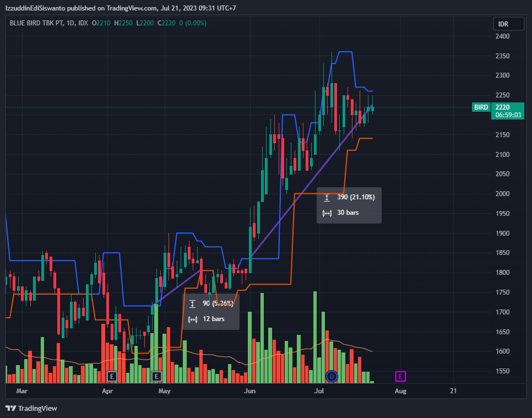Click the O2210 open value in header

pos(101,23)
